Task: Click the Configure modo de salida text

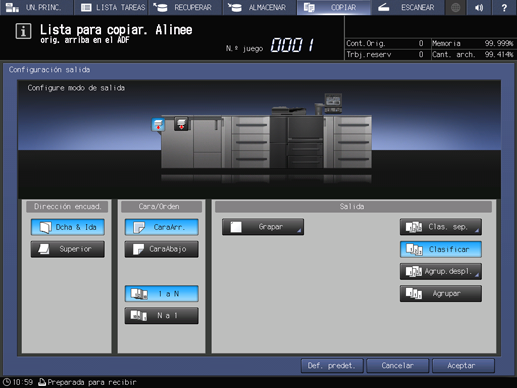Action: (76, 88)
